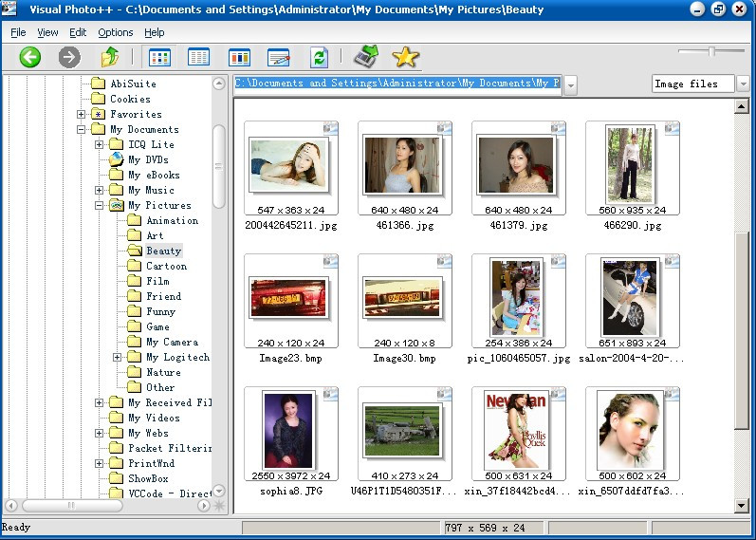Viewport: 756px width, 540px height.
Task: Click the scanner acquire icon in toolbar
Action: [x=366, y=57]
